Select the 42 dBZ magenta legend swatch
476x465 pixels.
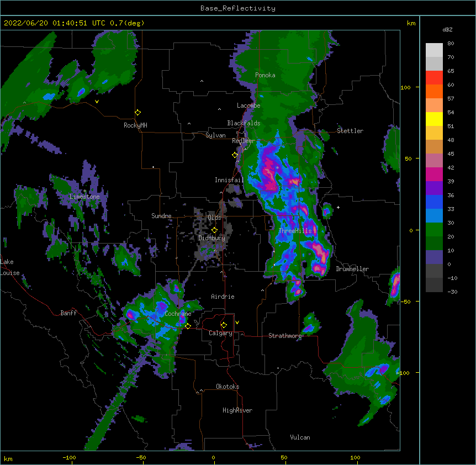click(x=434, y=174)
